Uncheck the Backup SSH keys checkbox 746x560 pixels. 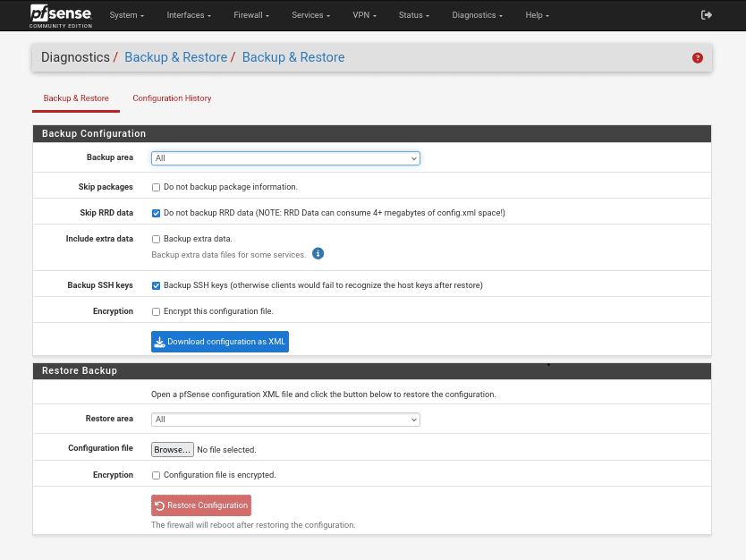click(x=156, y=285)
